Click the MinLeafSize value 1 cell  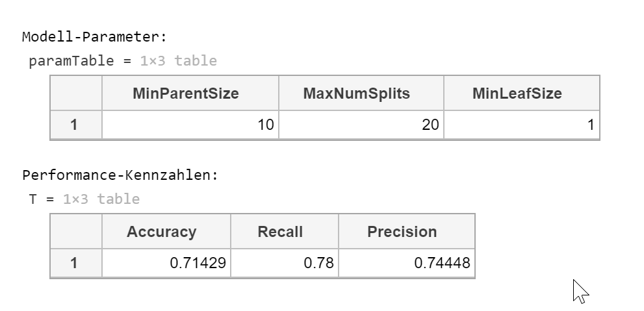click(522, 125)
